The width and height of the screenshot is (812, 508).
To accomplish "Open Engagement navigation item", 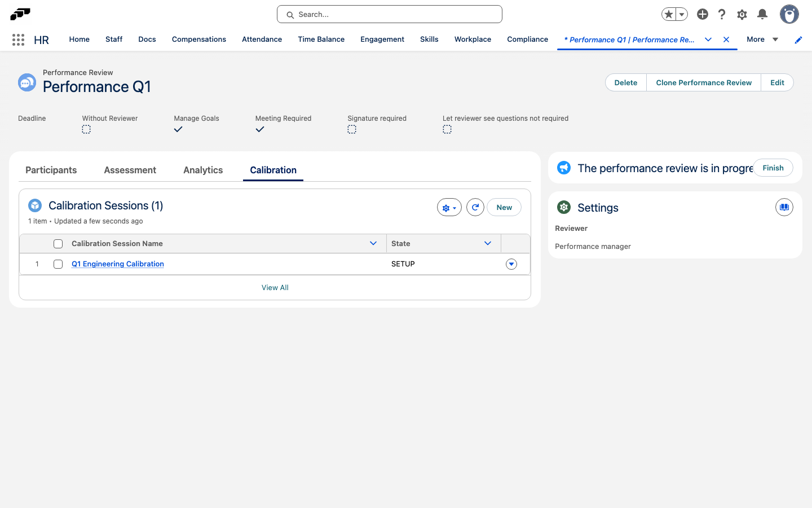I will click(382, 40).
